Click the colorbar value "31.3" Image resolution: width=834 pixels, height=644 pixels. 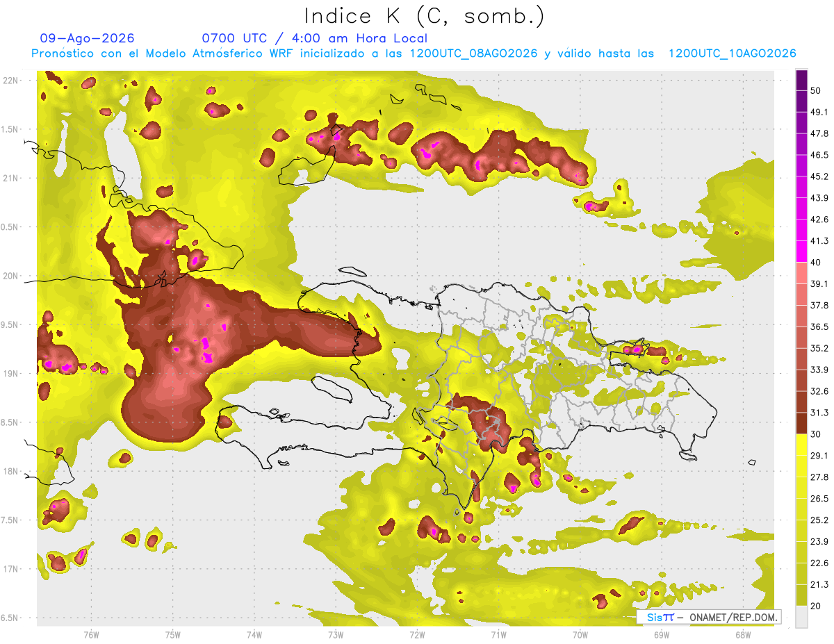click(819, 413)
